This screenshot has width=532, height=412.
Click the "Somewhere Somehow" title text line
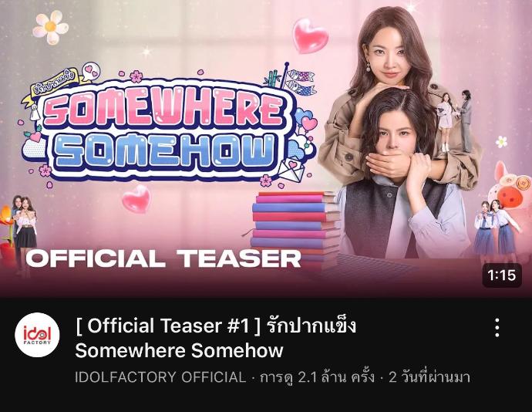click(x=179, y=350)
